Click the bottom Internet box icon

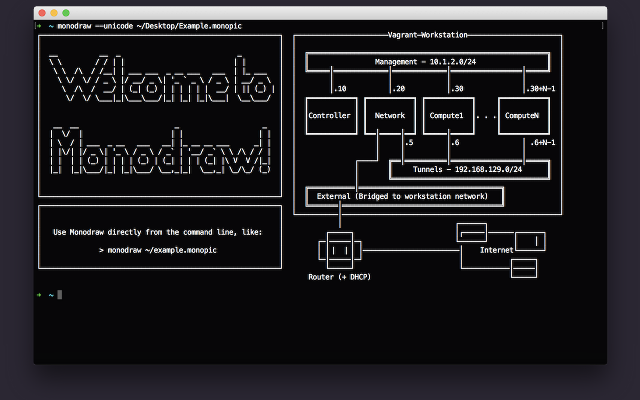(x=524, y=269)
